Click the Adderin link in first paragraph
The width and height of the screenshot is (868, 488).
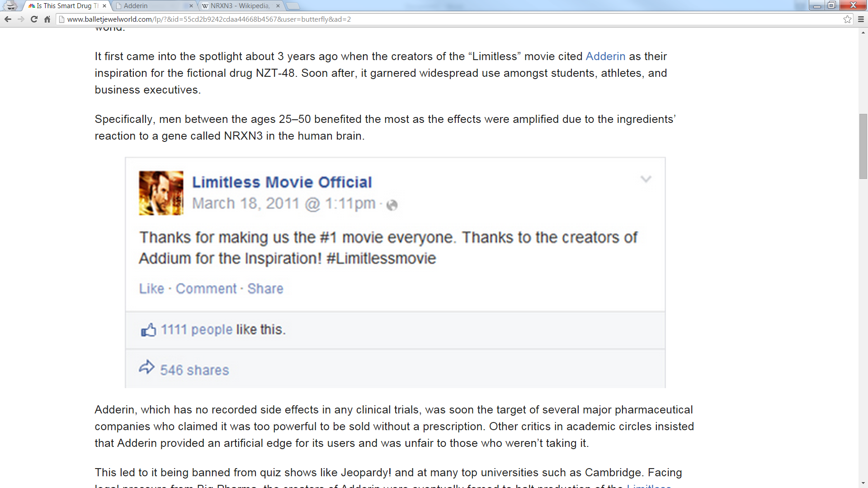click(605, 56)
